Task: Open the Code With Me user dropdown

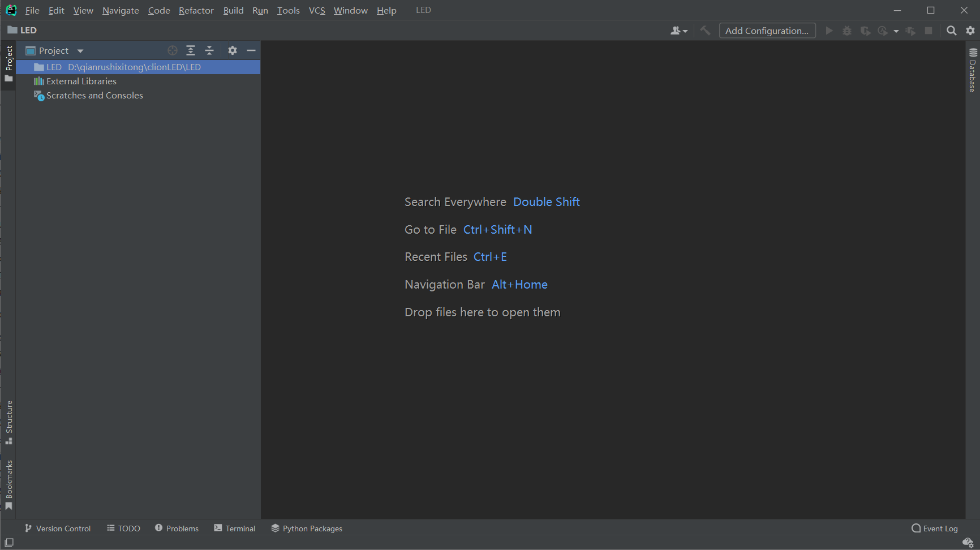Action: [678, 31]
